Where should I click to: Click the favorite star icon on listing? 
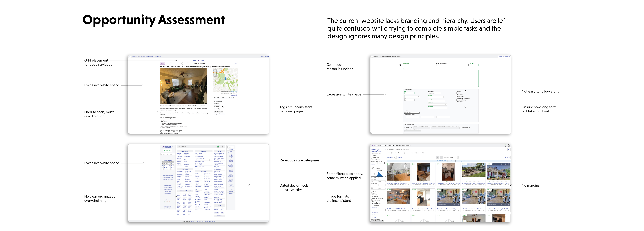[x=171, y=63]
